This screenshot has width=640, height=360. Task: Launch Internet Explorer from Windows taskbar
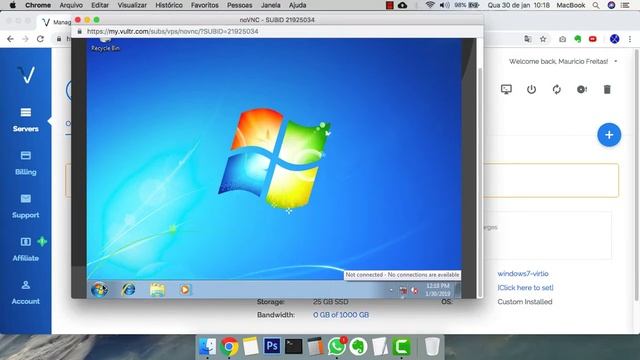coord(129,290)
